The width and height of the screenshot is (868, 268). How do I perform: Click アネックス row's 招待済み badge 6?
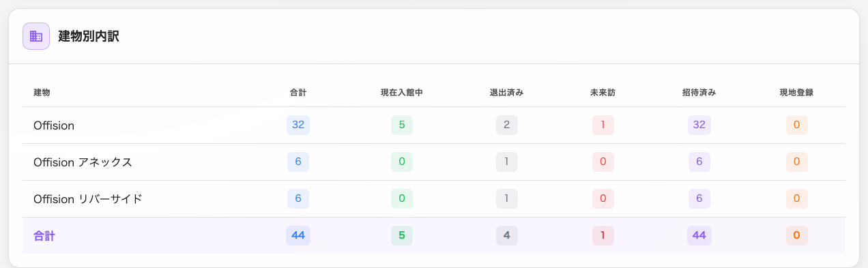(699, 162)
